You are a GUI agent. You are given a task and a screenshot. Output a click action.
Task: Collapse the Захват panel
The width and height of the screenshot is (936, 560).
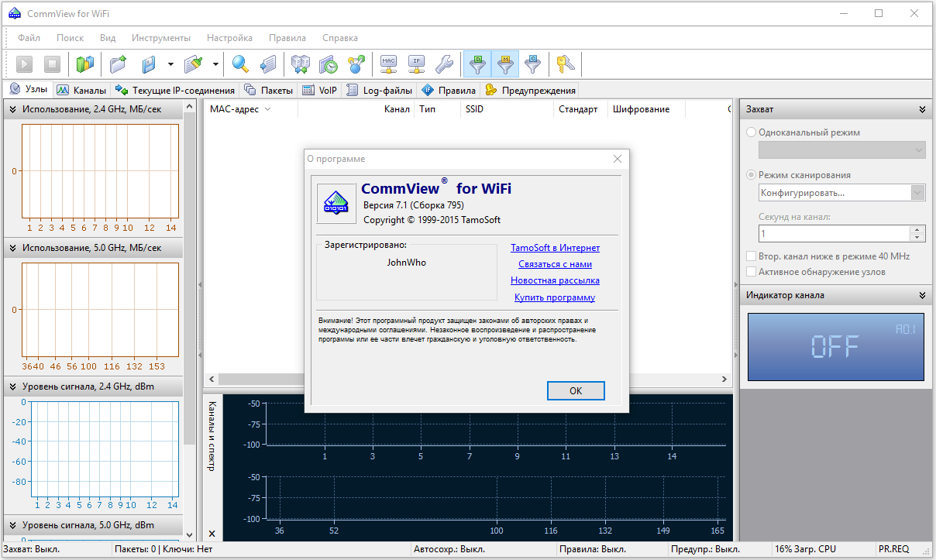922,109
